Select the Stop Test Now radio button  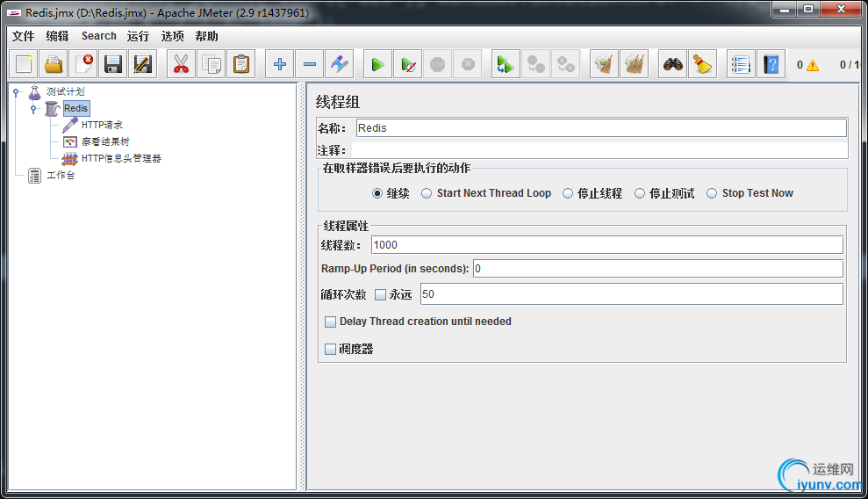point(712,193)
